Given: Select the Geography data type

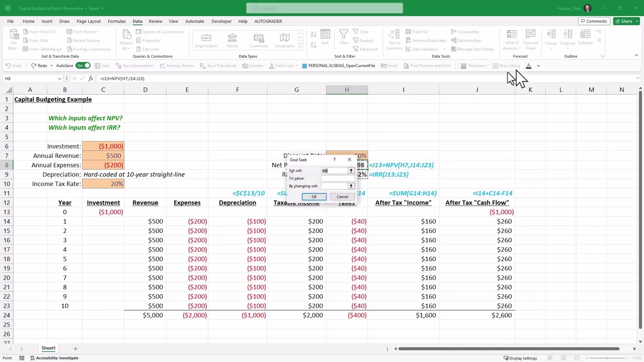Looking at the screenshot, I should click(x=285, y=41).
